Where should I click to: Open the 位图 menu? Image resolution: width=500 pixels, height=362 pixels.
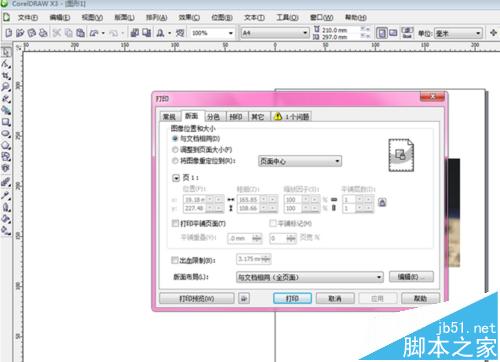coord(222,17)
